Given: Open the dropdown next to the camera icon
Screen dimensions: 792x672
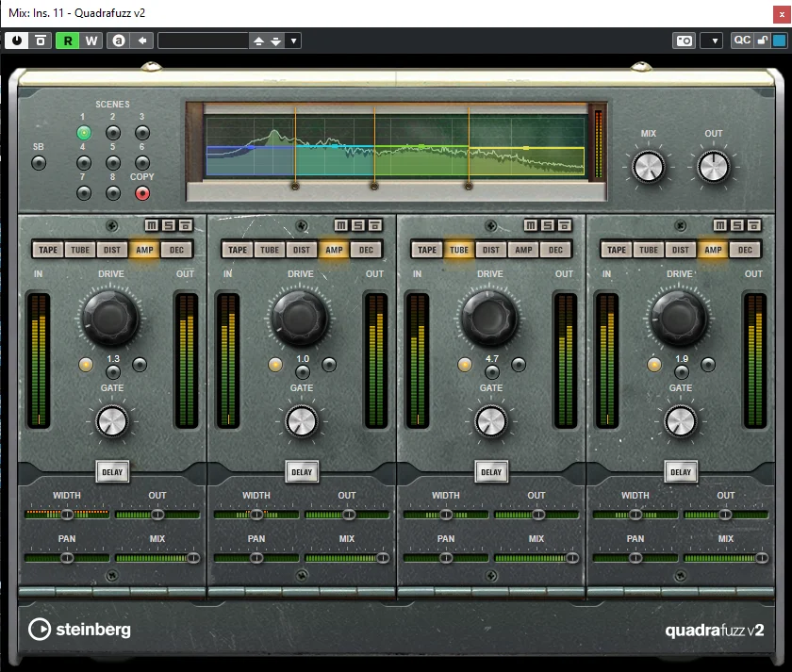Looking at the screenshot, I should [x=715, y=41].
